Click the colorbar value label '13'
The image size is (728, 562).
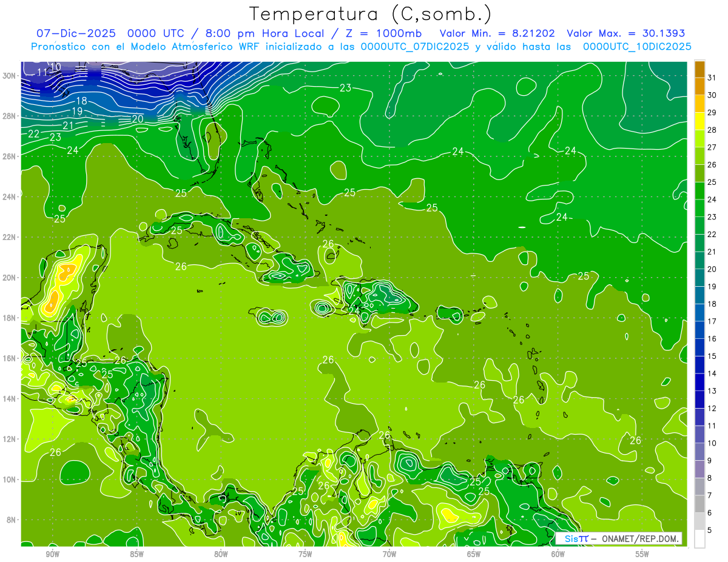pos(712,391)
